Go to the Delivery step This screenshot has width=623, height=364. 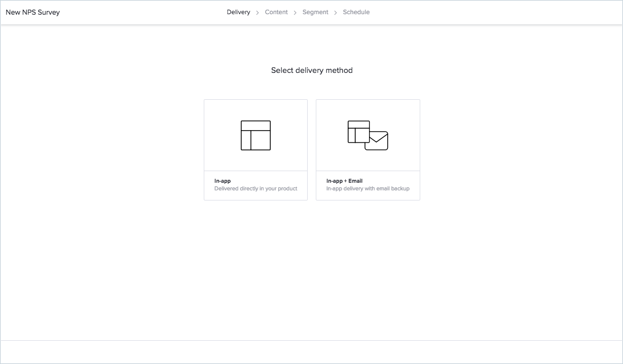[238, 12]
